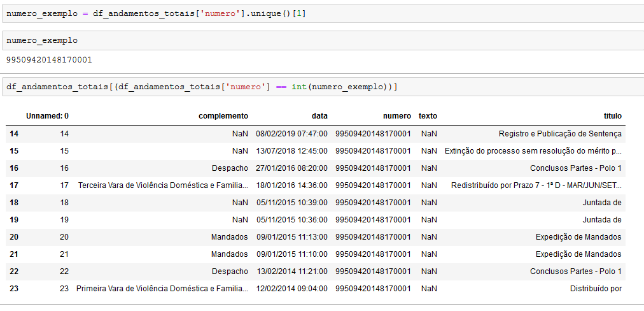
Task: Select the row index label 16
Action: click(x=14, y=168)
